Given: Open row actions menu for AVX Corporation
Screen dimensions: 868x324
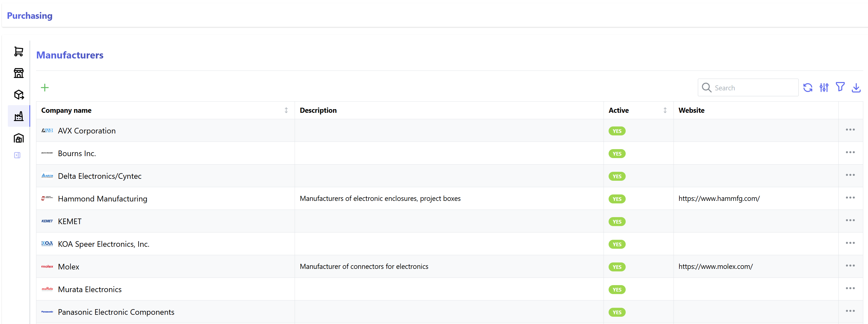Looking at the screenshot, I should pyautogui.click(x=850, y=130).
